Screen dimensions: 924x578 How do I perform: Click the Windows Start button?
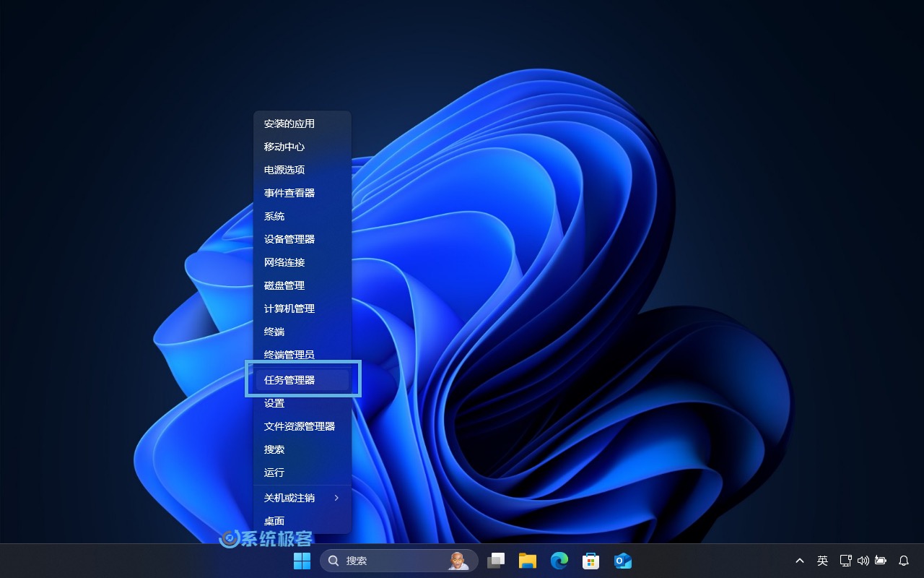click(x=302, y=561)
